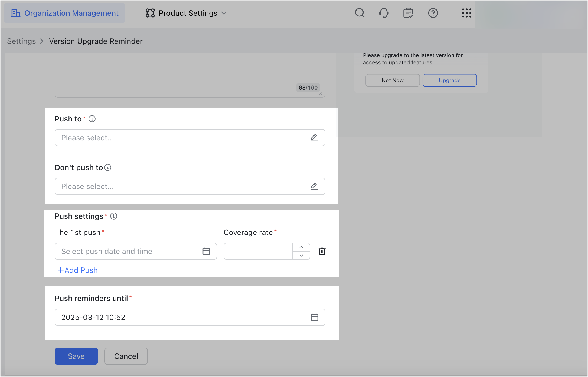Open the clipboard checklist icon

(408, 13)
